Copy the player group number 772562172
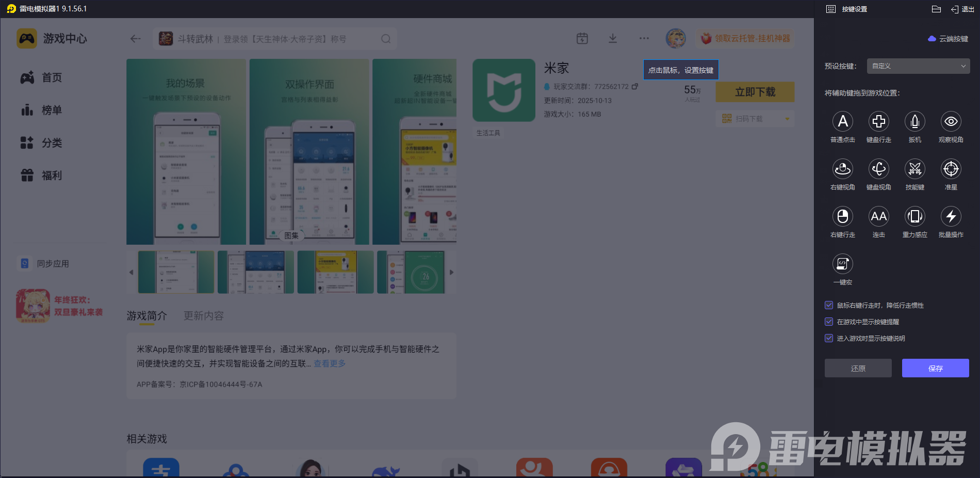This screenshot has height=478, width=980. (x=635, y=86)
